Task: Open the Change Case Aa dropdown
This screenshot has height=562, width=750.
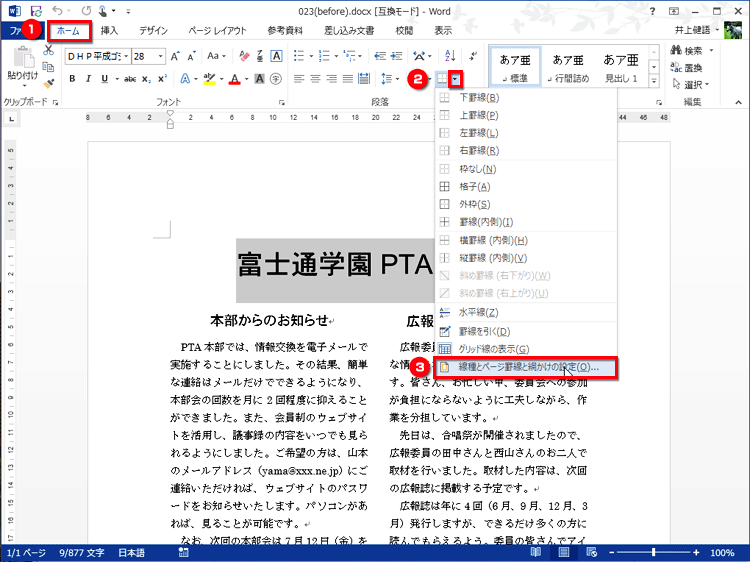Action: click(x=217, y=56)
